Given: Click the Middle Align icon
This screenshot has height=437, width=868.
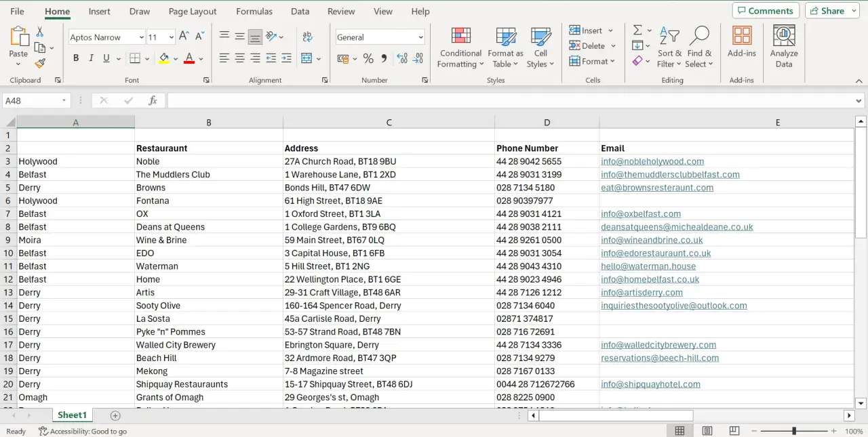Looking at the screenshot, I should [x=239, y=37].
